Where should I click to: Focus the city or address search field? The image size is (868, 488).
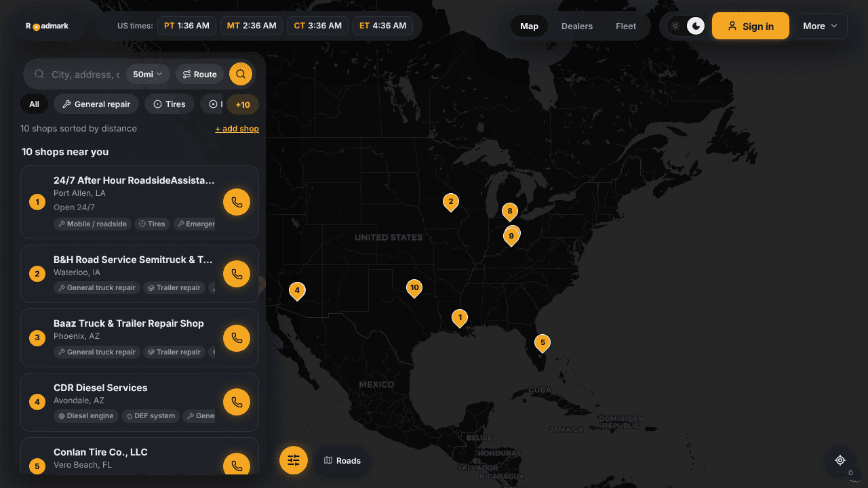85,74
